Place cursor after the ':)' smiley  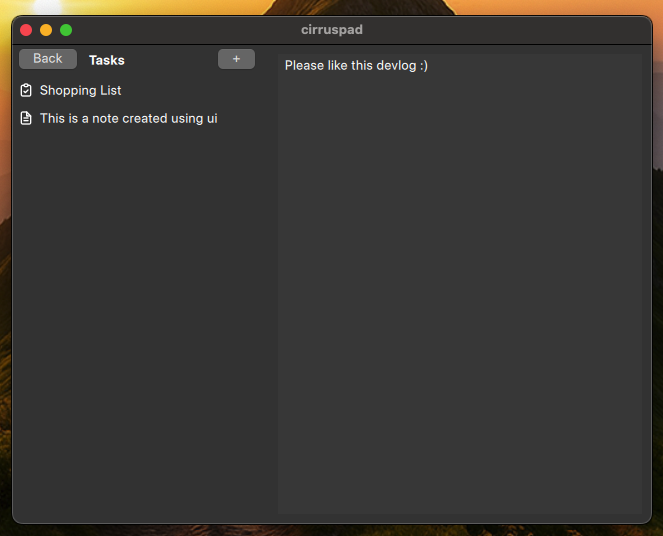coord(429,66)
